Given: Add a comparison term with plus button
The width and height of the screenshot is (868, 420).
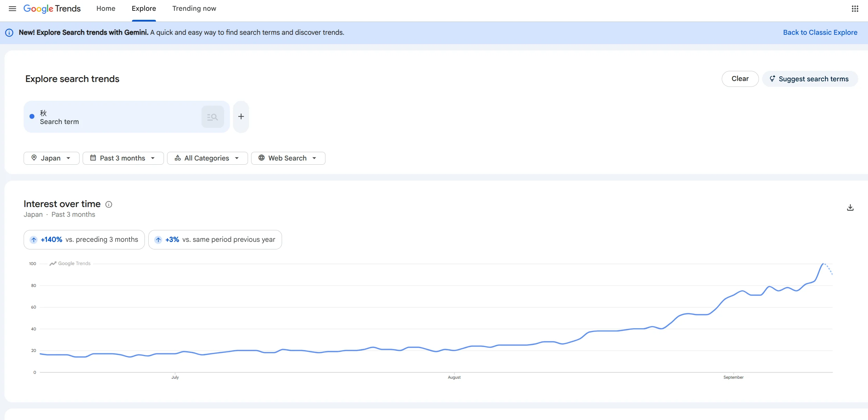Looking at the screenshot, I should [241, 117].
